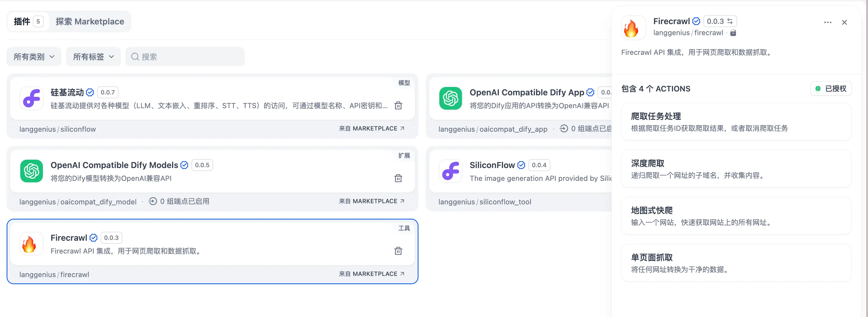
Task: Open the 深度爬取 action
Action: (x=736, y=169)
